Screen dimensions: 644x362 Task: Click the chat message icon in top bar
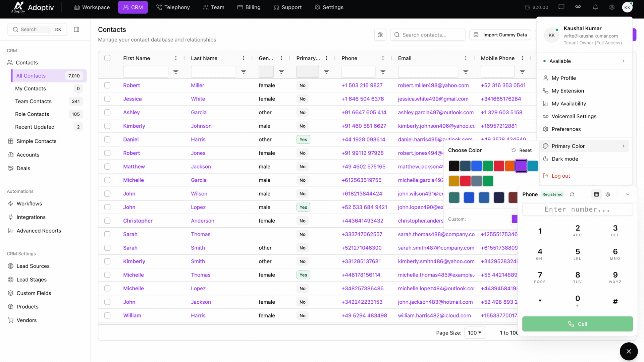[x=562, y=6]
